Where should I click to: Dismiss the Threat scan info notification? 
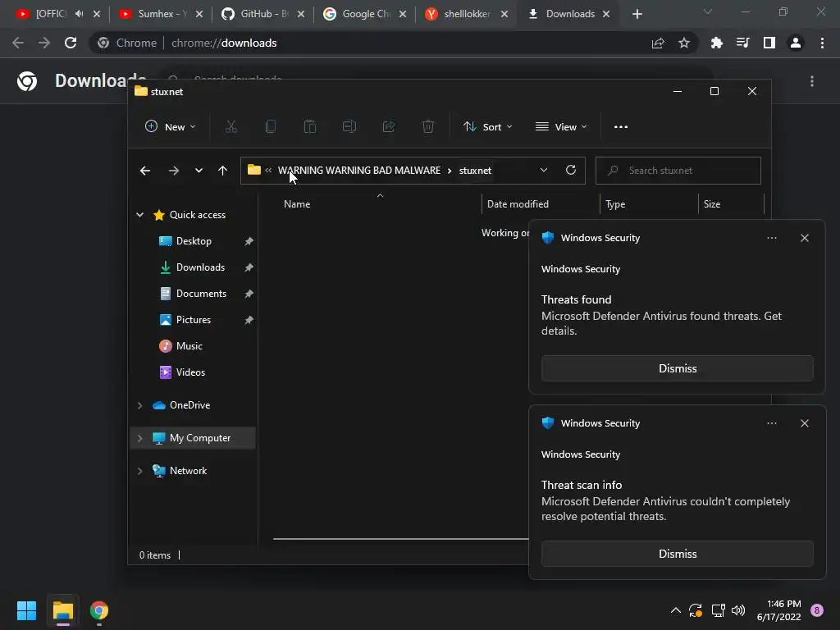coord(677,554)
